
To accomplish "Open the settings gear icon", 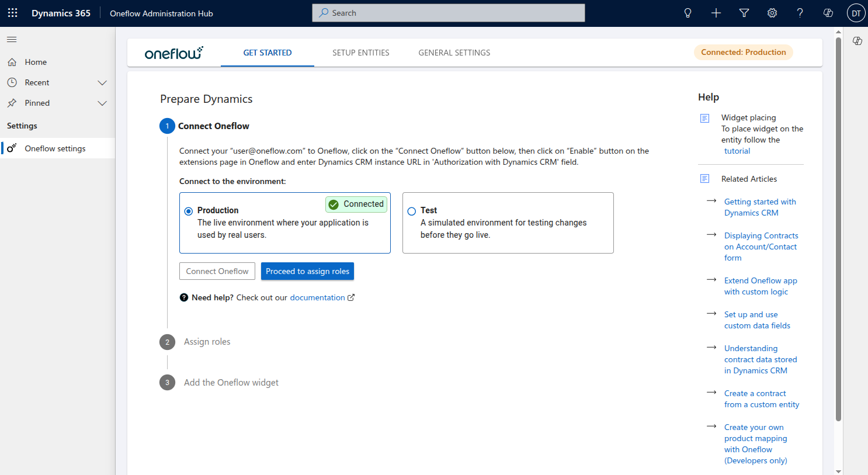I will 772,13.
